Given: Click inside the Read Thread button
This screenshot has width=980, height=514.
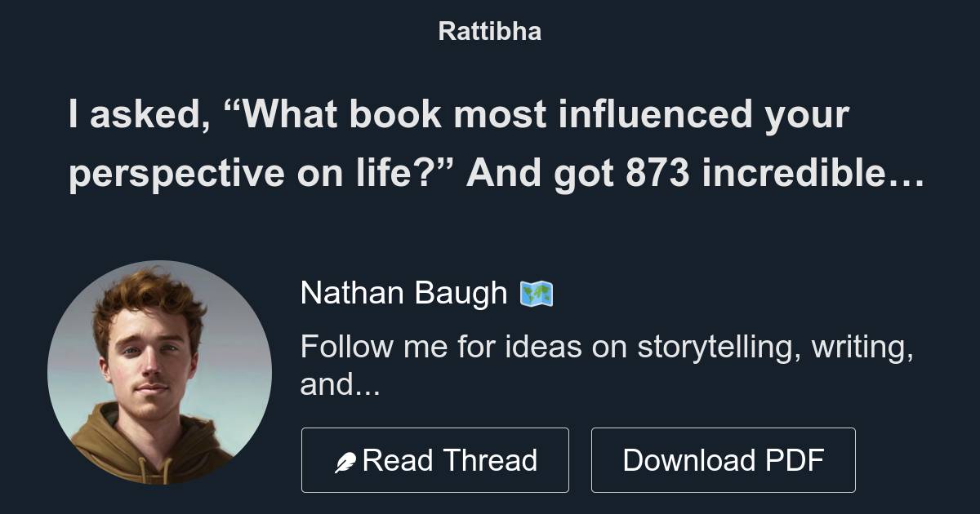Looking at the screenshot, I should click(x=435, y=459).
